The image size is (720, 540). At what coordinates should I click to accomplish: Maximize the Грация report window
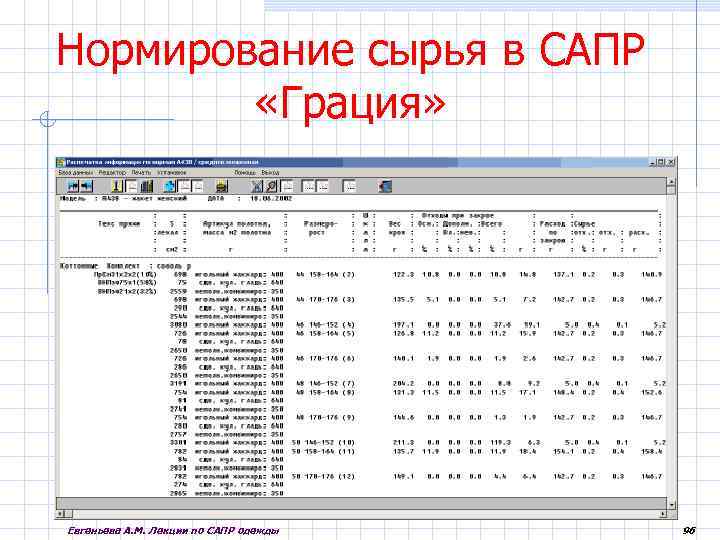pyautogui.click(x=662, y=162)
